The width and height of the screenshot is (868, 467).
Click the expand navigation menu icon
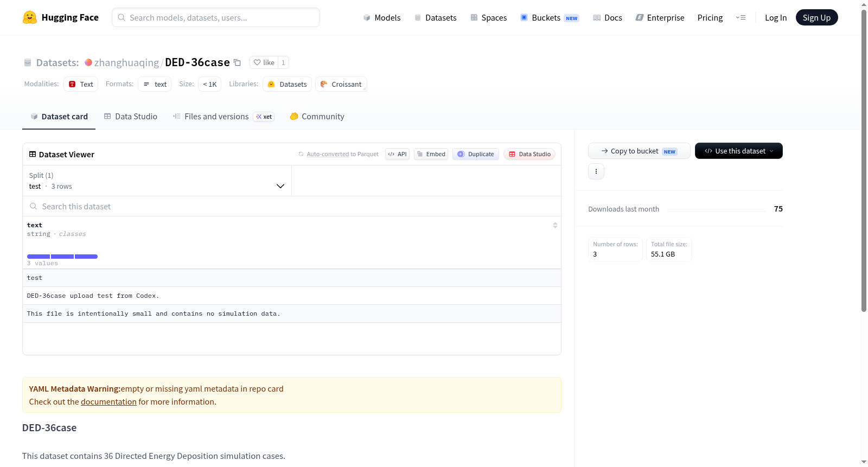741,17
